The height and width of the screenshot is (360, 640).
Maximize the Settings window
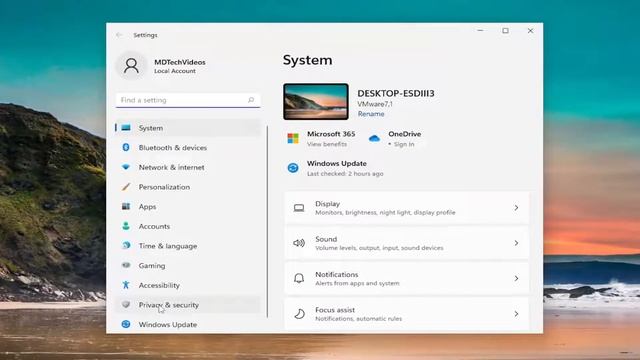[505, 31]
